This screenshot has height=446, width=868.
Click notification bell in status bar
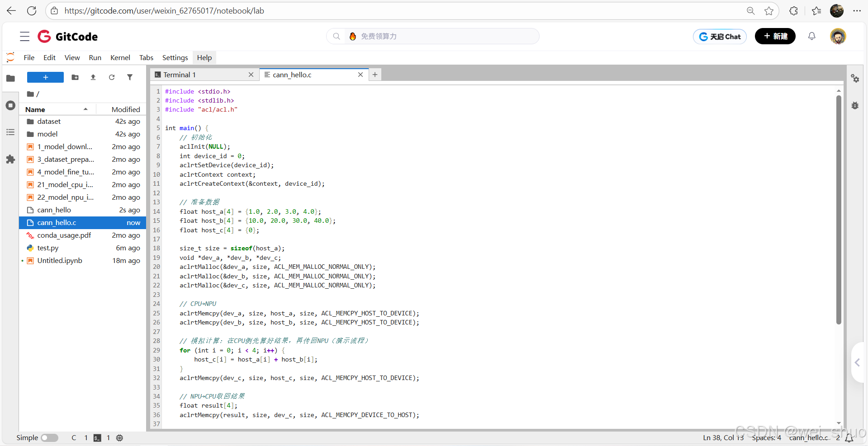pyautogui.click(x=849, y=438)
